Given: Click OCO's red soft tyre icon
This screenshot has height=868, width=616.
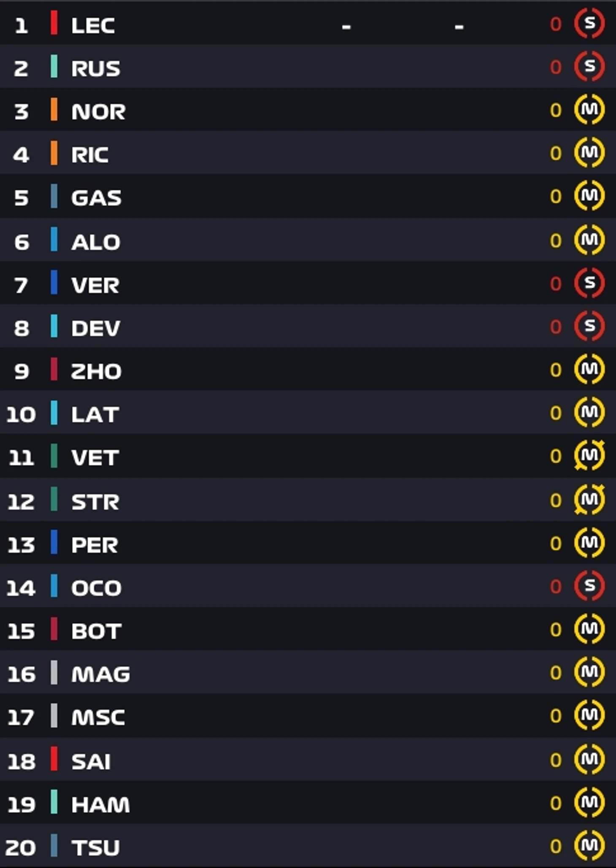Looking at the screenshot, I should (x=589, y=586).
